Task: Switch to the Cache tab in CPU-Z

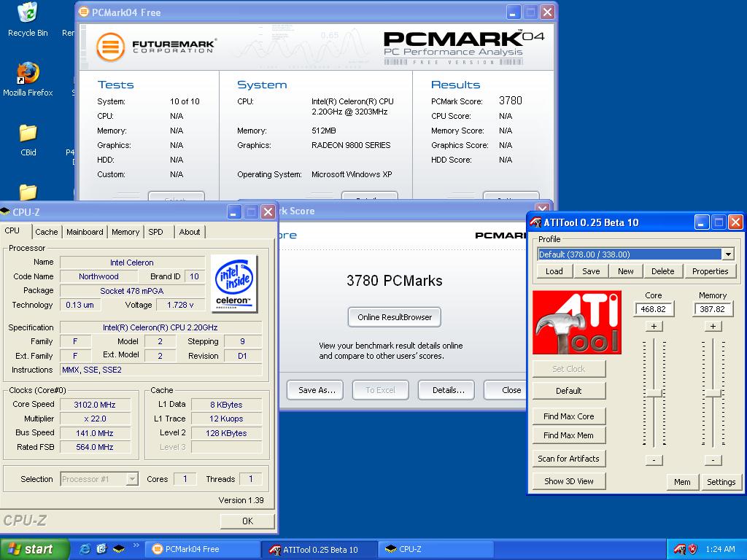Action: [x=46, y=232]
